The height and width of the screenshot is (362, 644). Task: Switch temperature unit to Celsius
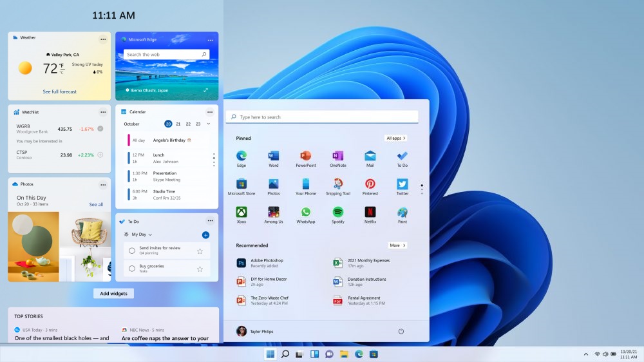coord(62,72)
